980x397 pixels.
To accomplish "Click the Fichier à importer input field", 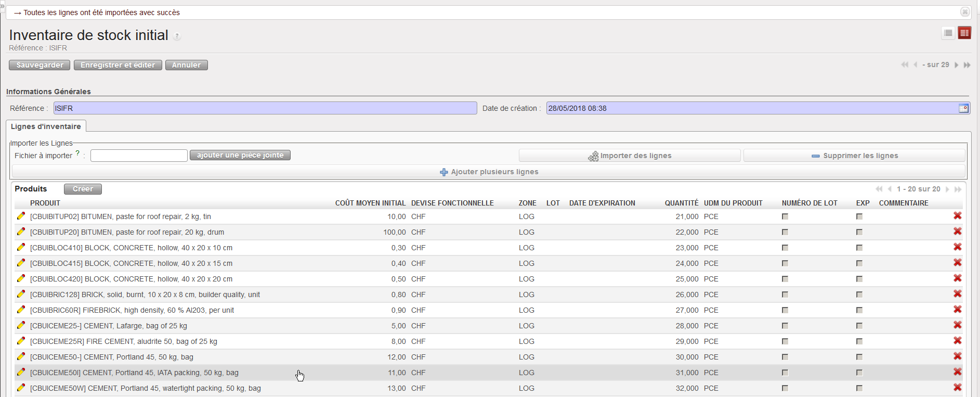I will [139, 156].
